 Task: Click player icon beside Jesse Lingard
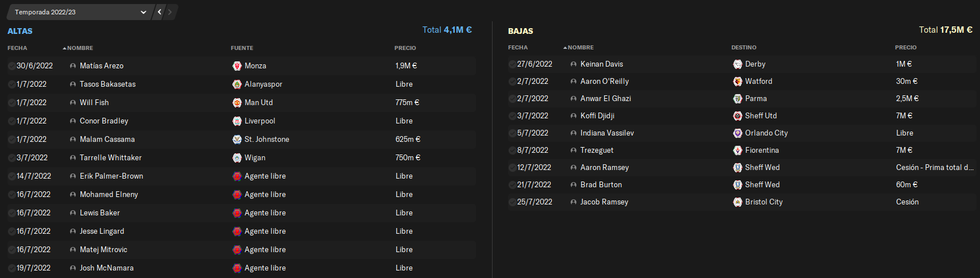[73, 231]
